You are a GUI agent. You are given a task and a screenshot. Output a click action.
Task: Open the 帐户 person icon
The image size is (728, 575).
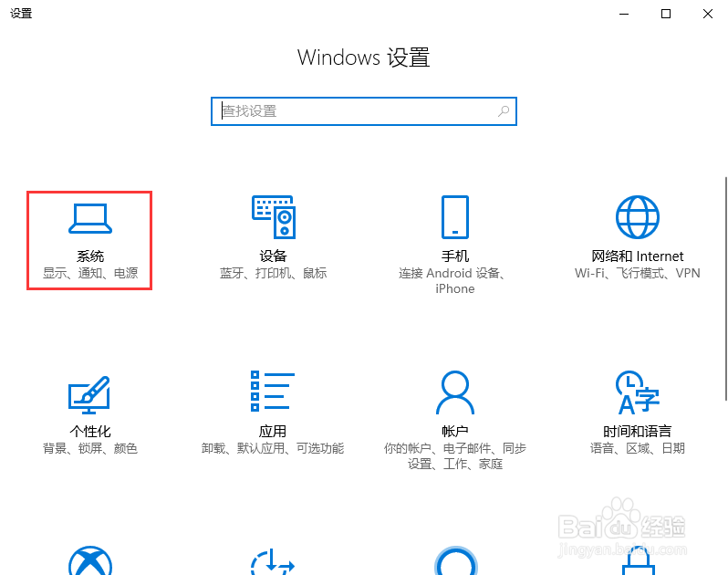[x=455, y=392]
